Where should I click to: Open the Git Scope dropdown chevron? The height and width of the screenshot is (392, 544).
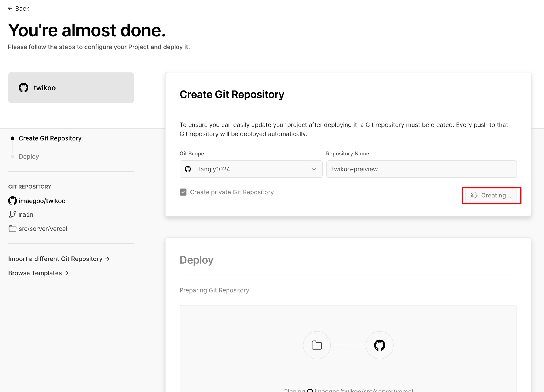(x=314, y=169)
